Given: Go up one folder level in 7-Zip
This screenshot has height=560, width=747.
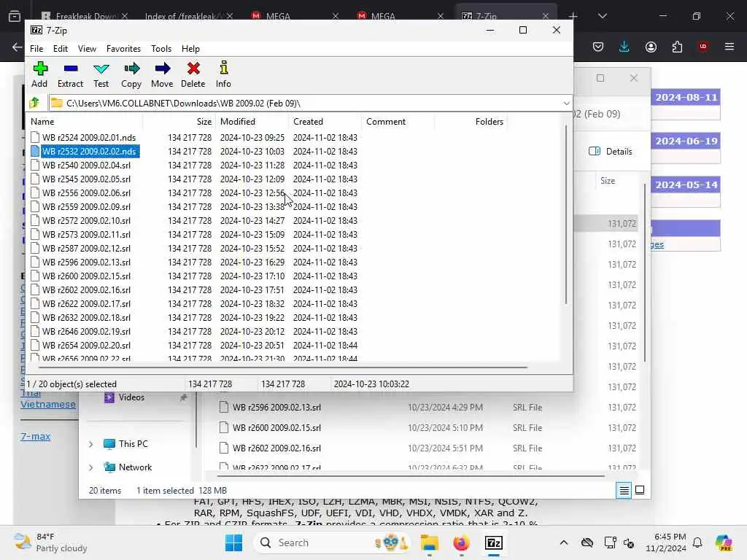Looking at the screenshot, I should click(x=35, y=103).
